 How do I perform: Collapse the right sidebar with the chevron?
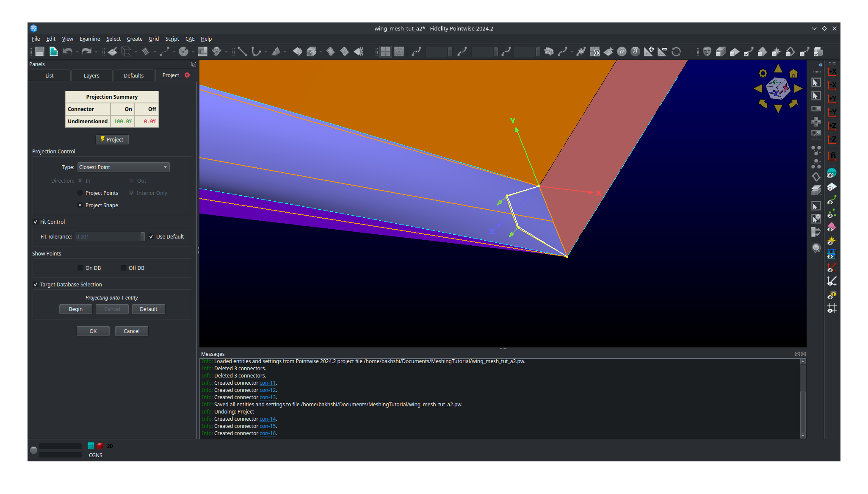pyautogui.click(x=821, y=65)
